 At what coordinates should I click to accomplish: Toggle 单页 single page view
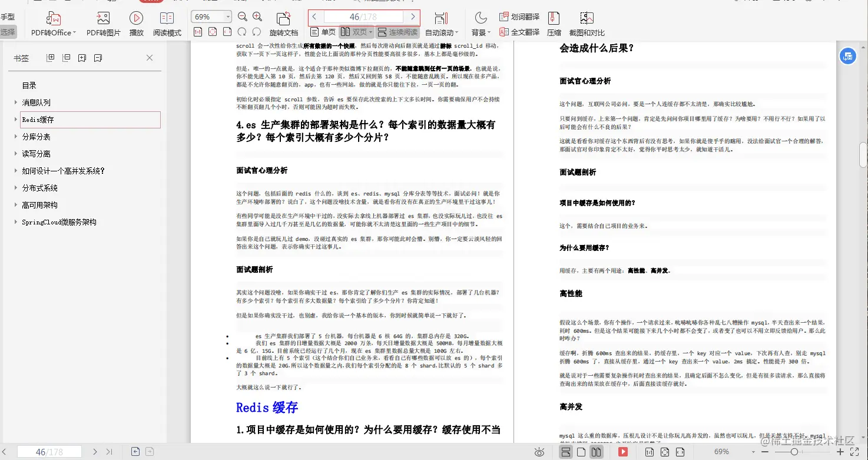(323, 32)
